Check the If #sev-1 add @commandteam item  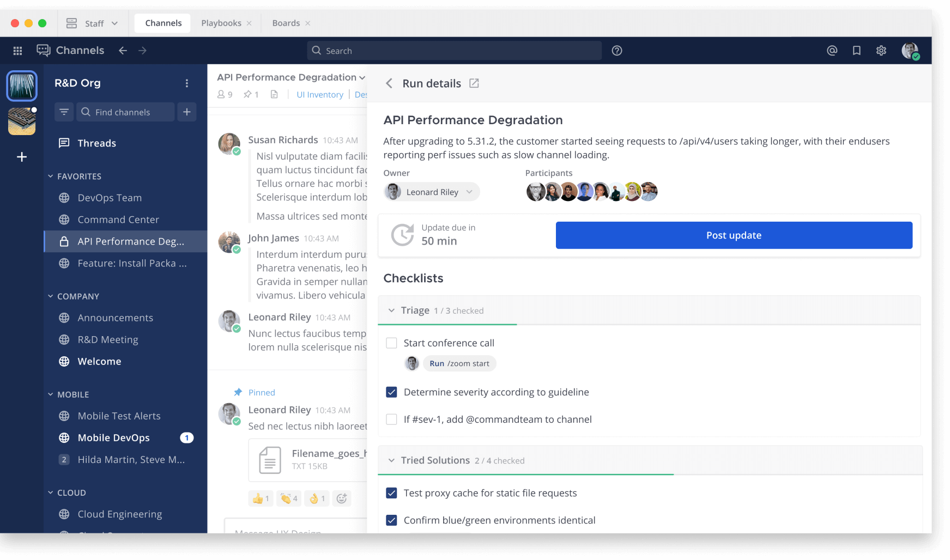(x=391, y=419)
